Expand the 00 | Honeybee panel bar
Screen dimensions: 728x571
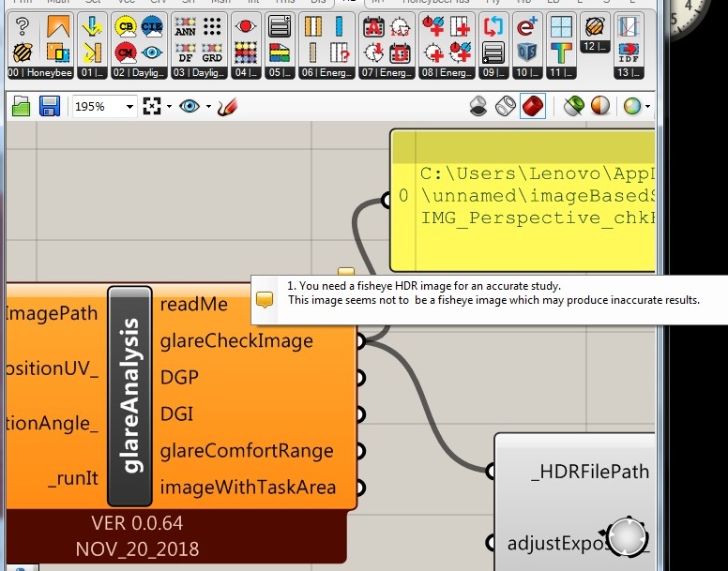40,73
